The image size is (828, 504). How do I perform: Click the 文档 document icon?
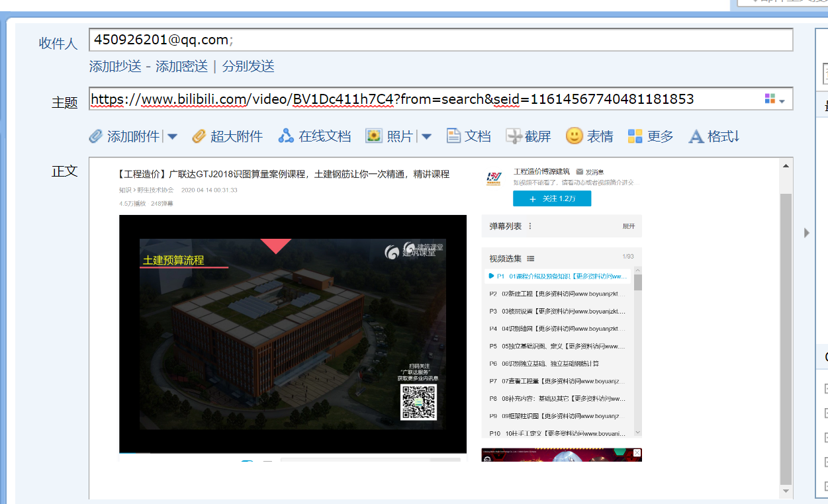coord(453,136)
